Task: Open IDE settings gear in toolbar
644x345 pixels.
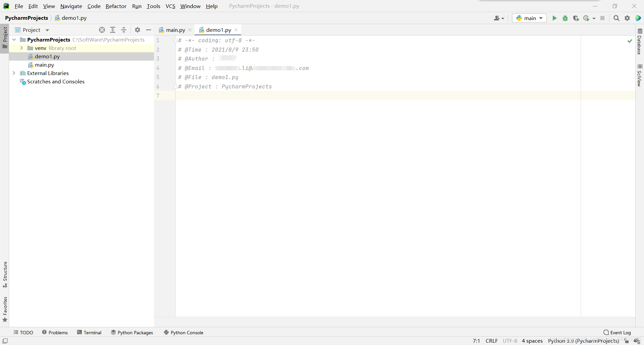Action: (627, 18)
